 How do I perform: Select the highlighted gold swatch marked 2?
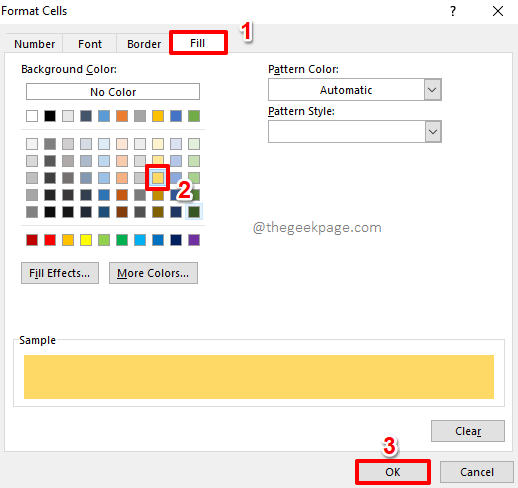click(x=158, y=178)
